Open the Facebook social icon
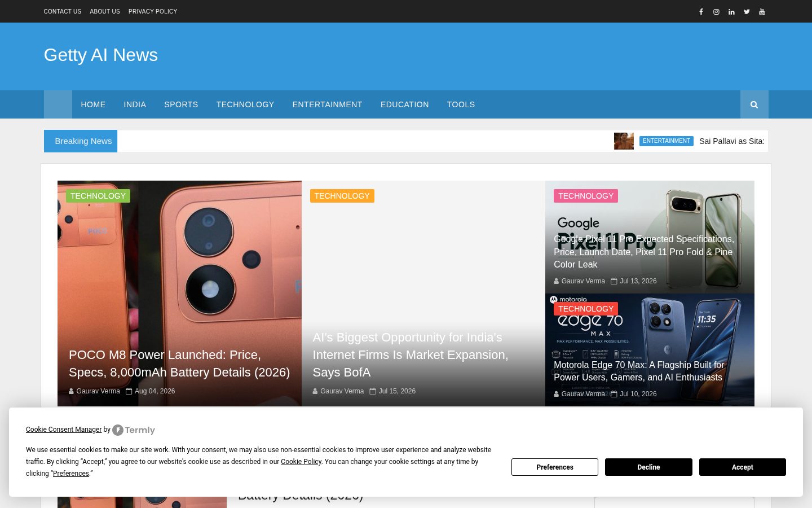Viewport: 812px width, 508px height. [701, 11]
